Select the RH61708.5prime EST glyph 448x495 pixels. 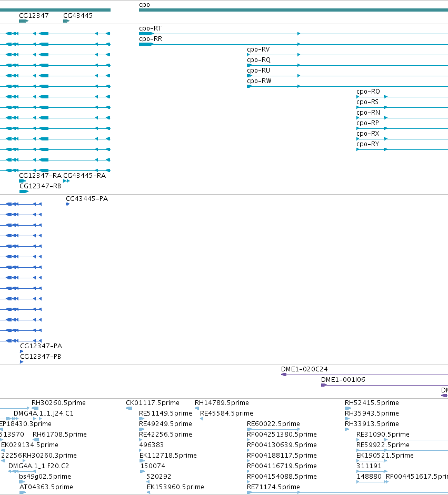(36, 440)
